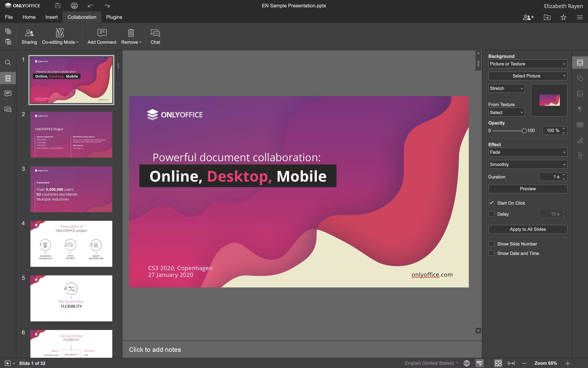Undo the last action
Screen dimensions: 588x368
(x=91, y=6)
